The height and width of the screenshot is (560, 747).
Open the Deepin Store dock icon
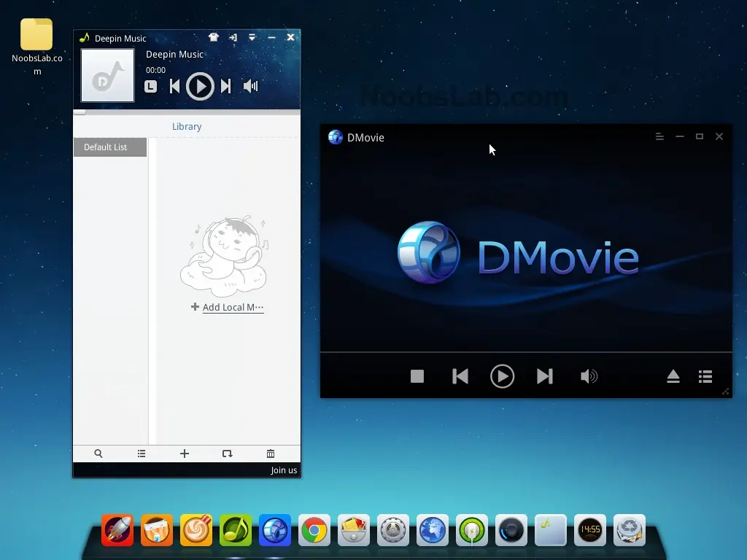pyautogui.click(x=157, y=529)
